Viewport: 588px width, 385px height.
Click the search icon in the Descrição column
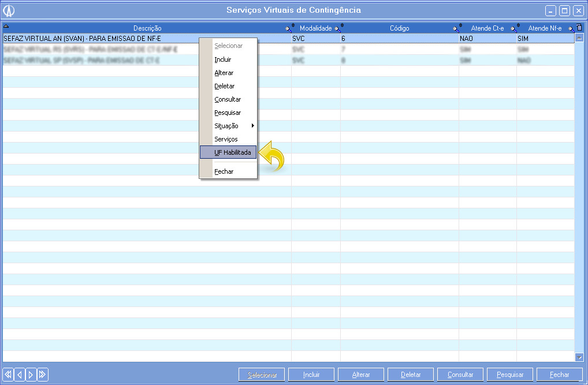pyautogui.click(x=288, y=28)
